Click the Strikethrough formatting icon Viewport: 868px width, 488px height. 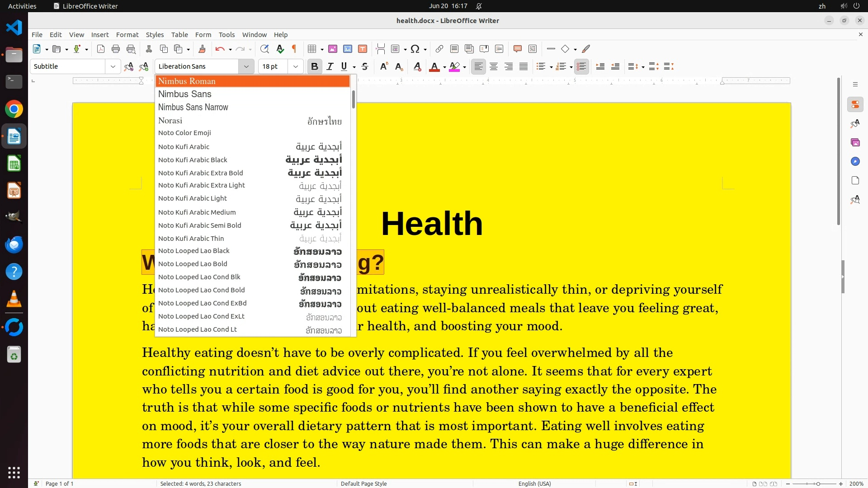tap(365, 66)
